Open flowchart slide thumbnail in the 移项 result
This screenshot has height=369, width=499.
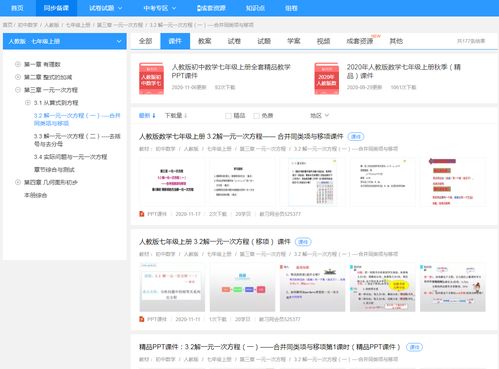tap(242, 287)
